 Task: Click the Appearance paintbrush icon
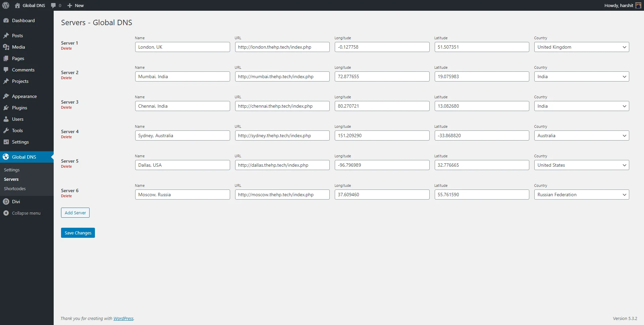6,96
